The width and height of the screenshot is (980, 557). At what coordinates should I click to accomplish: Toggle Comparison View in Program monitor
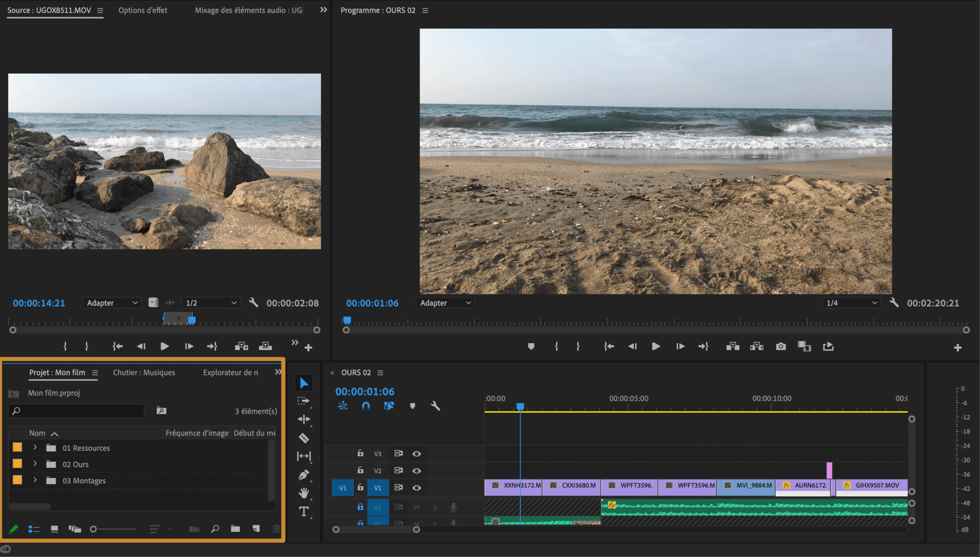pyautogui.click(x=804, y=346)
